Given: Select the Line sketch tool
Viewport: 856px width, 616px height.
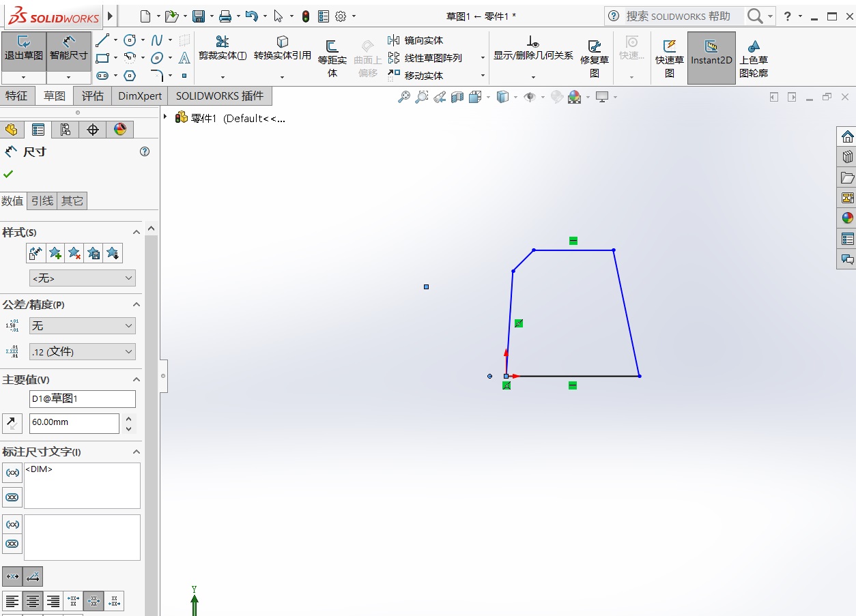Looking at the screenshot, I should coord(102,40).
